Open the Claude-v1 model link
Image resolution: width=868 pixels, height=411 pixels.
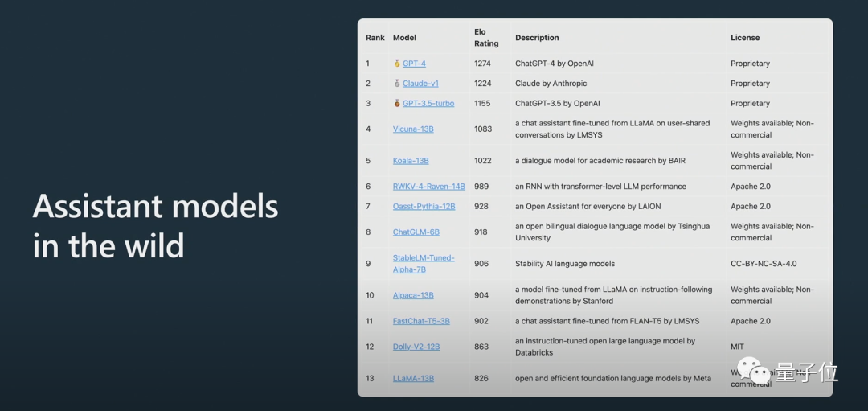(x=420, y=84)
